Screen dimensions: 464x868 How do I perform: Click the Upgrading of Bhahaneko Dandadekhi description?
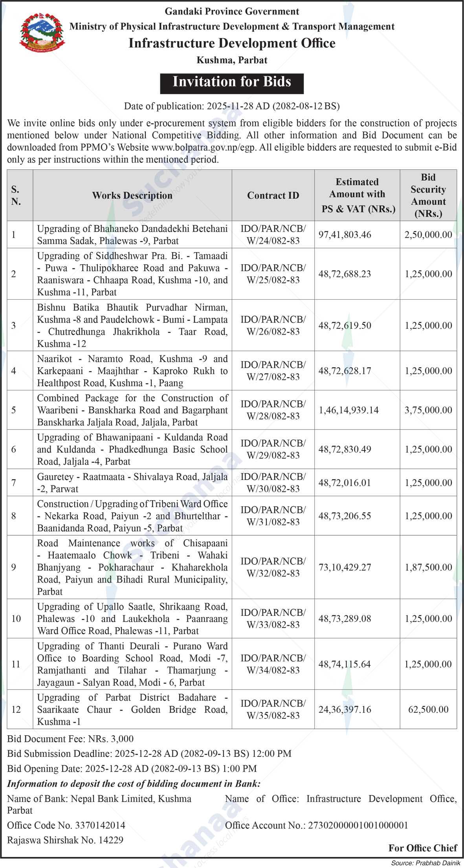click(x=132, y=234)
